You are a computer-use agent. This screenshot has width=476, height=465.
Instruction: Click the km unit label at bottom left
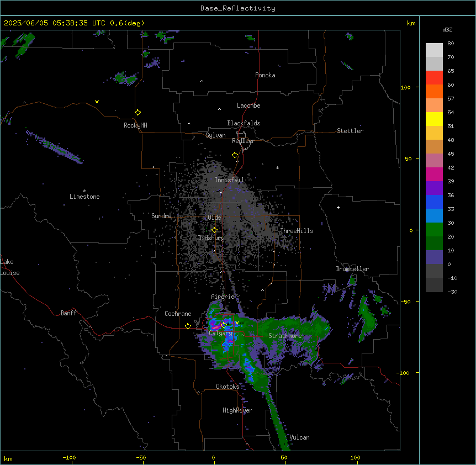(x=8, y=458)
